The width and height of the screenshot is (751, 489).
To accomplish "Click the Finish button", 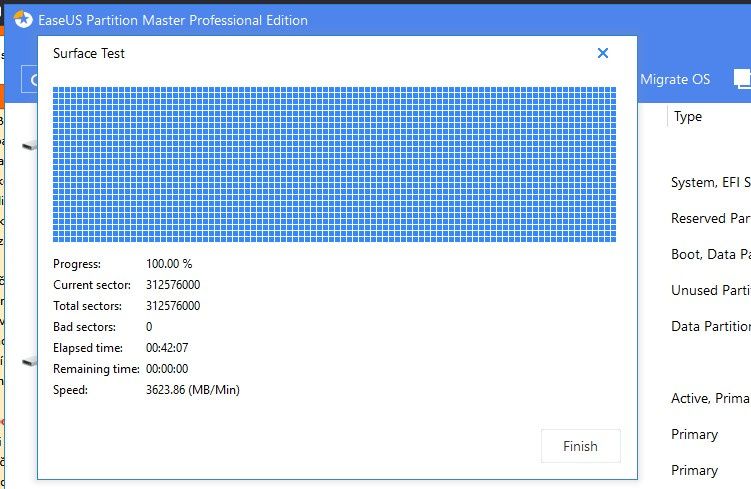I will (580, 446).
